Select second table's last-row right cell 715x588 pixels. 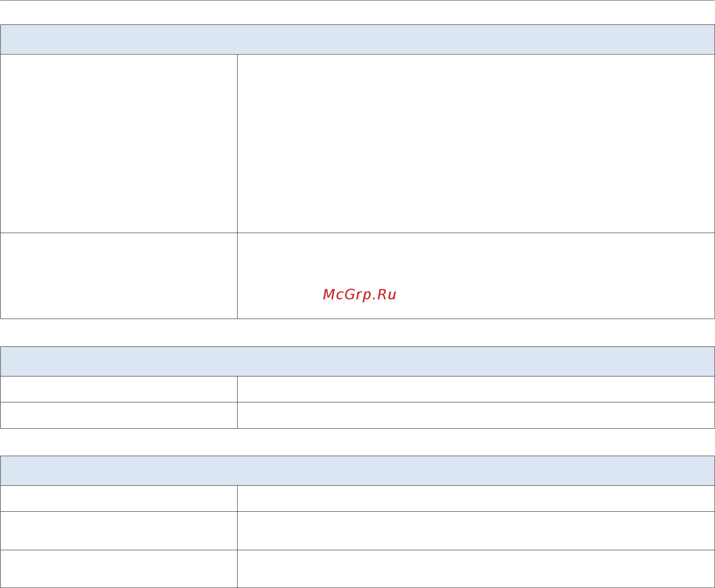(476, 415)
